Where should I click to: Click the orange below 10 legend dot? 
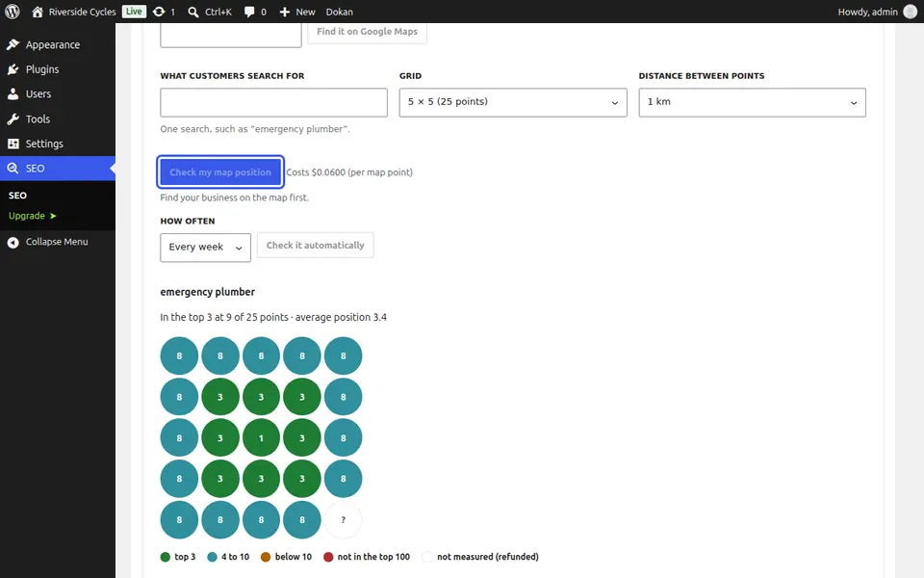click(x=266, y=557)
